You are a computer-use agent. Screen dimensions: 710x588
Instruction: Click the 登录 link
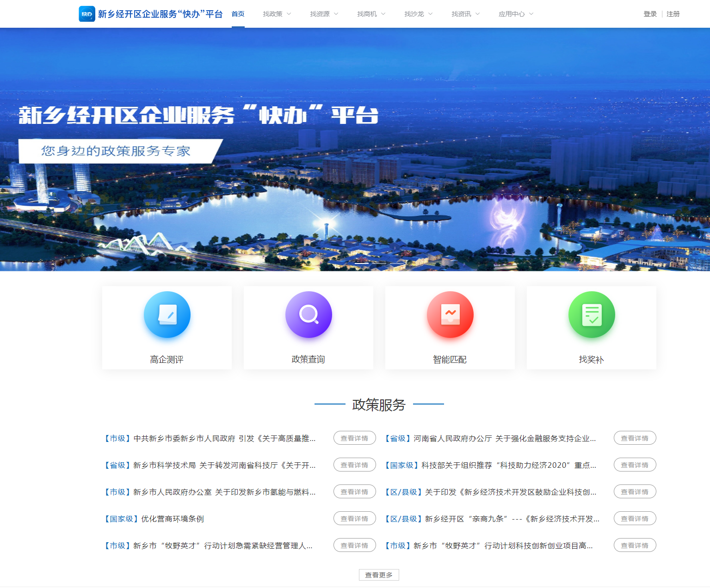[x=650, y=14]
